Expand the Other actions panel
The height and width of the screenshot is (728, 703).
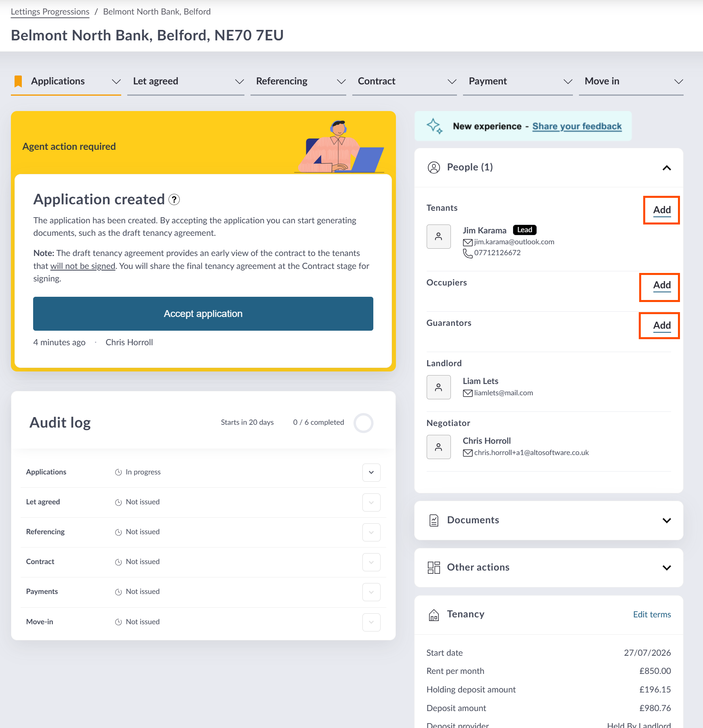(x=667, y=568)
